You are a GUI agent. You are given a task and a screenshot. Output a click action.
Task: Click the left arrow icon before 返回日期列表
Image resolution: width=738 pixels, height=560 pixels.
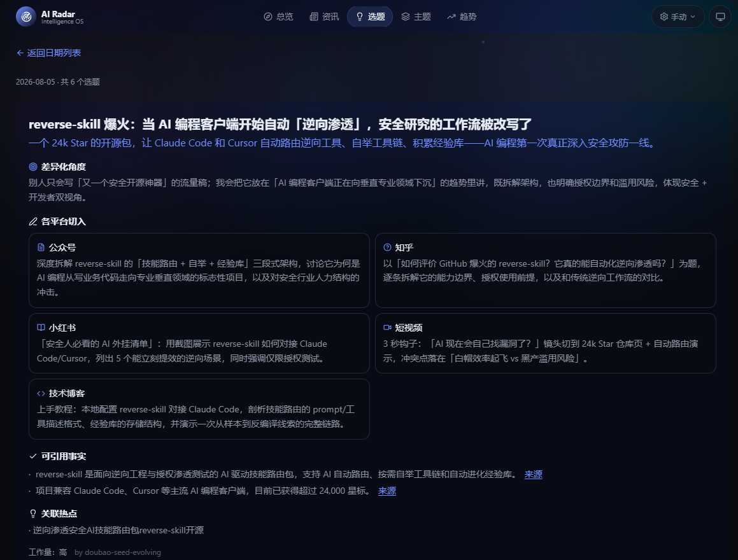(x=20, y=53)
